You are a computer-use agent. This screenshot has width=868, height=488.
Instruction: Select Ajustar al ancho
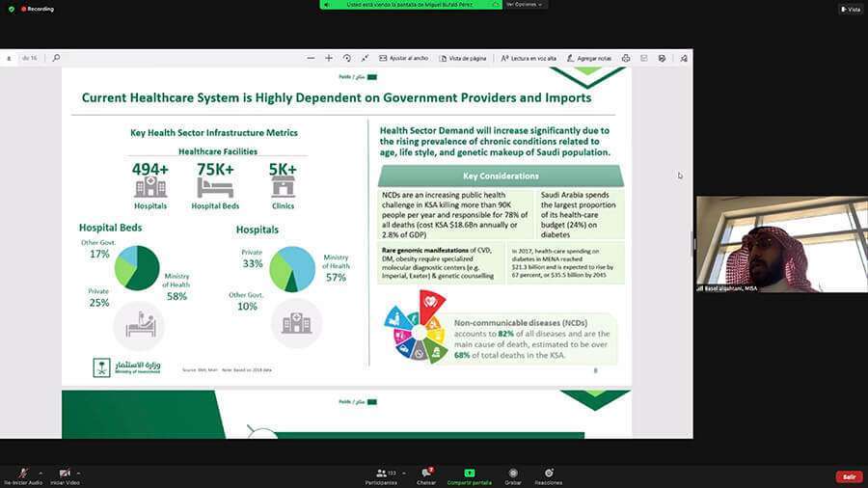403,58
